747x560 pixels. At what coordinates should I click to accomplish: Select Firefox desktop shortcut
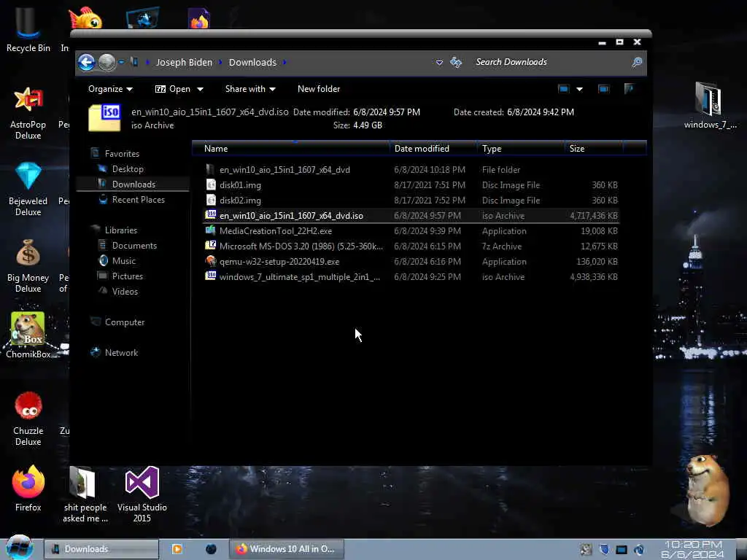tap(28, 489)
